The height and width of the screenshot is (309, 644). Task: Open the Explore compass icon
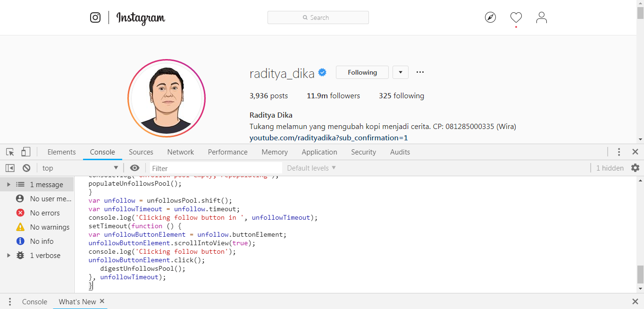pos(491,17)
